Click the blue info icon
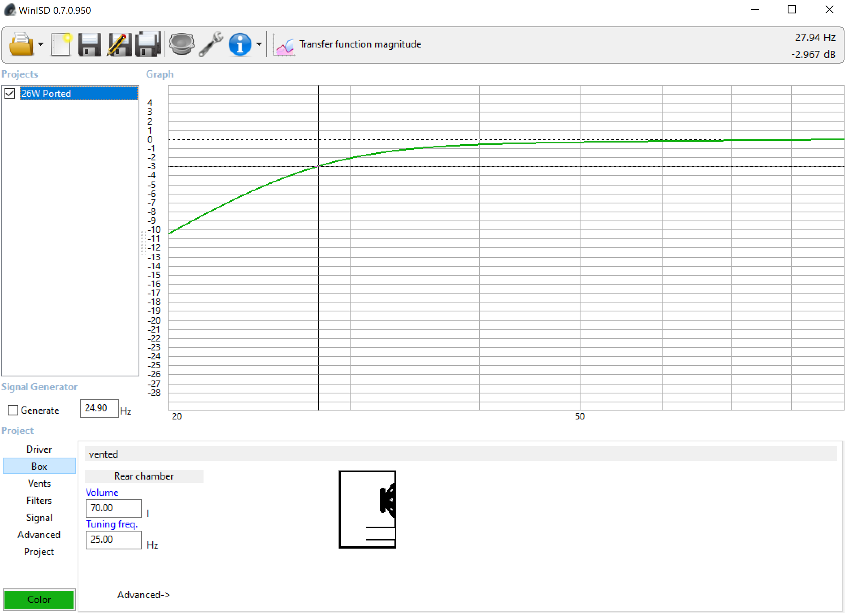This screenshot has height=616, width=847. coord(240,44)
